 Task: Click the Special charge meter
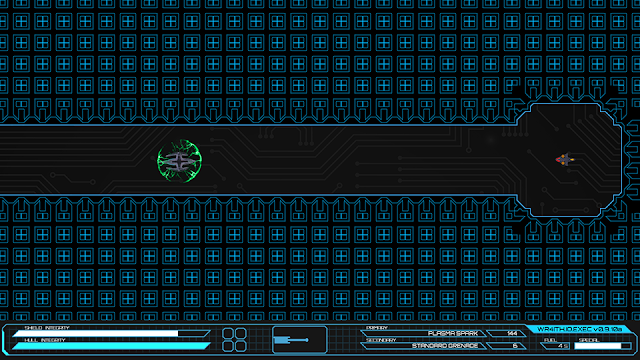tap(602, 346)
